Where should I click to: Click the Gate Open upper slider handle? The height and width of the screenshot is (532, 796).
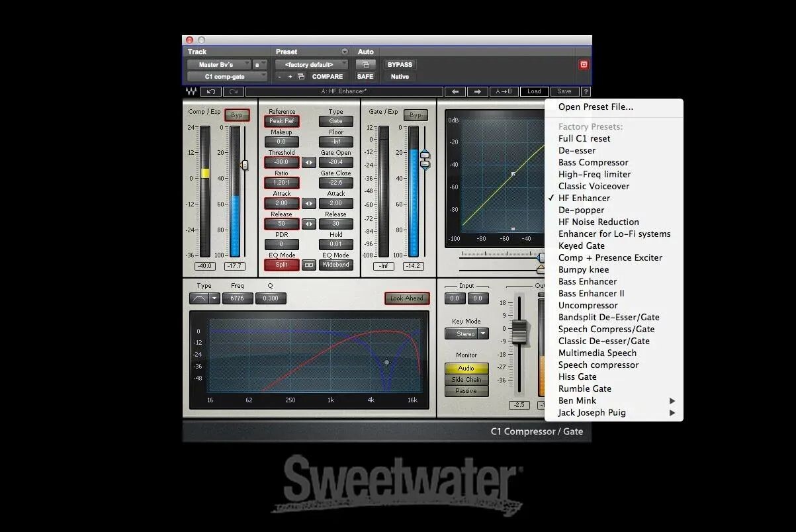pos(425,155)
